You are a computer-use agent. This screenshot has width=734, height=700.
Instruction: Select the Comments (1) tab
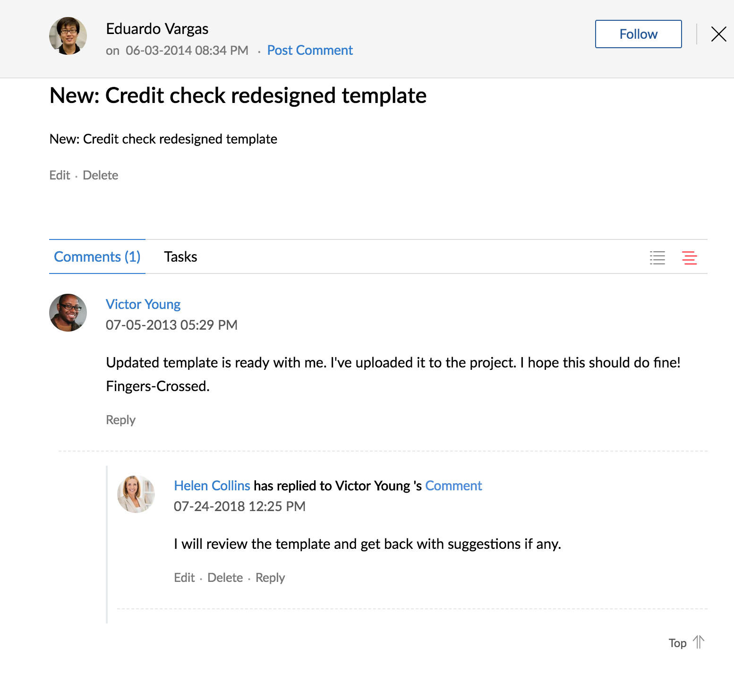(x=97, y=256)
